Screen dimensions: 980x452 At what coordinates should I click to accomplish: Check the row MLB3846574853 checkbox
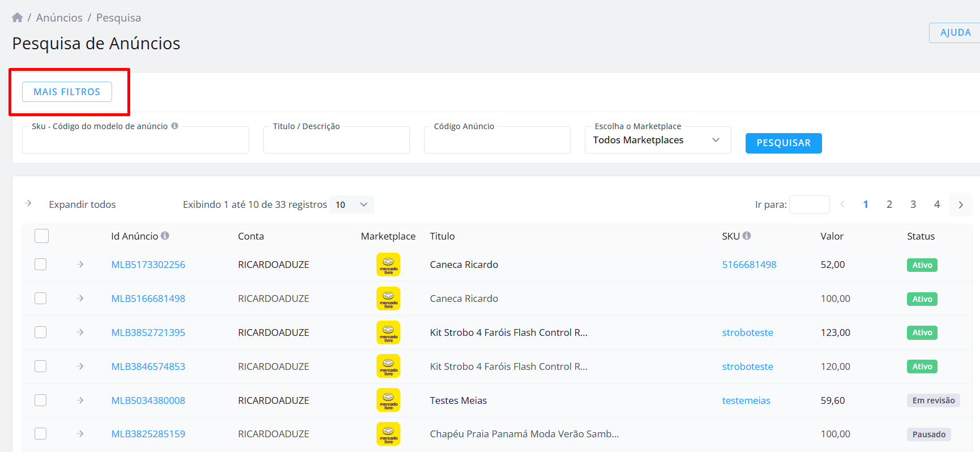point(41,366)
